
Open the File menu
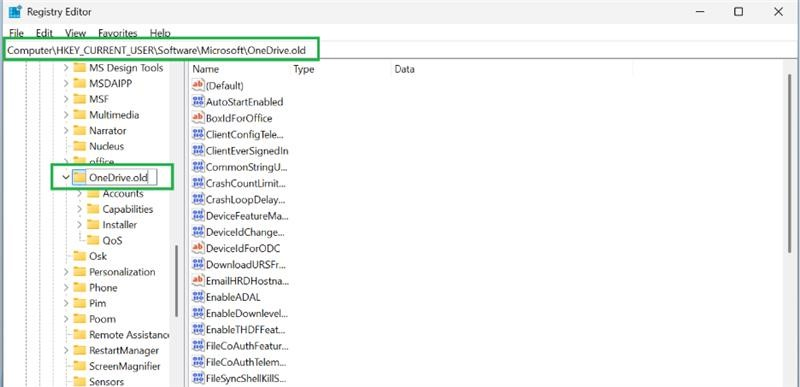pos(16,33)
